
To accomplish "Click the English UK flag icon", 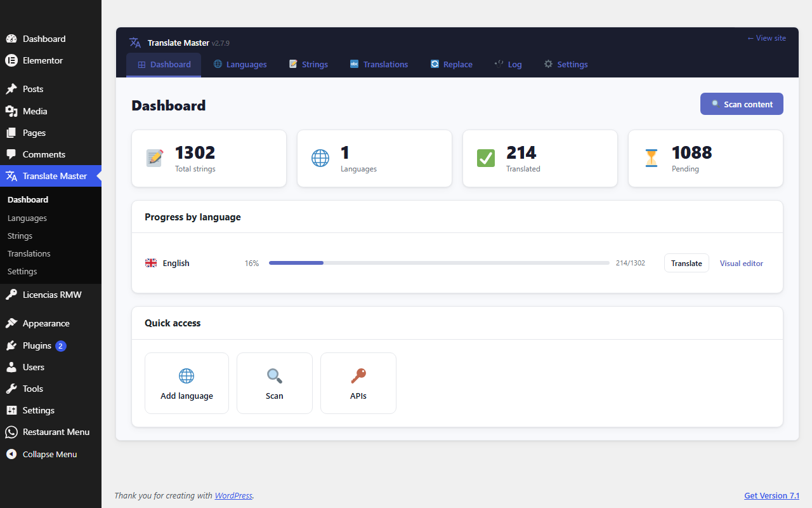I will (151, 263).
